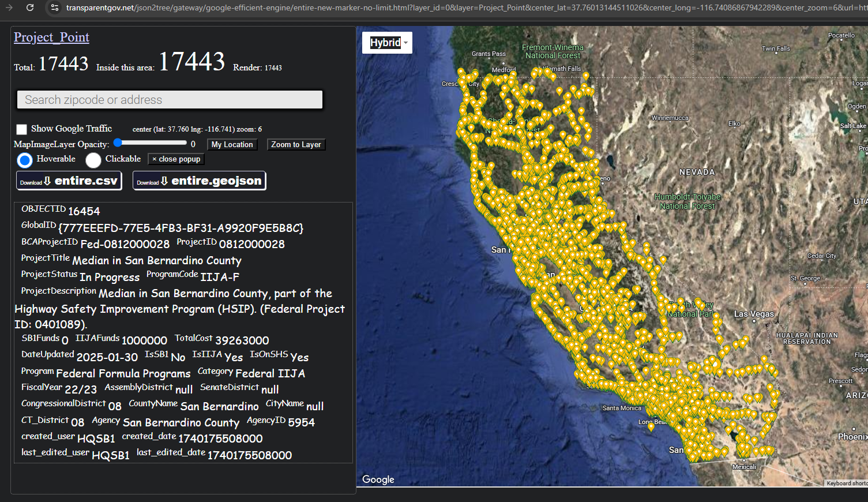868x502 pixels.
Task: Click DateUpdated value 2025-01-30
Action: (x=107, y=357)
